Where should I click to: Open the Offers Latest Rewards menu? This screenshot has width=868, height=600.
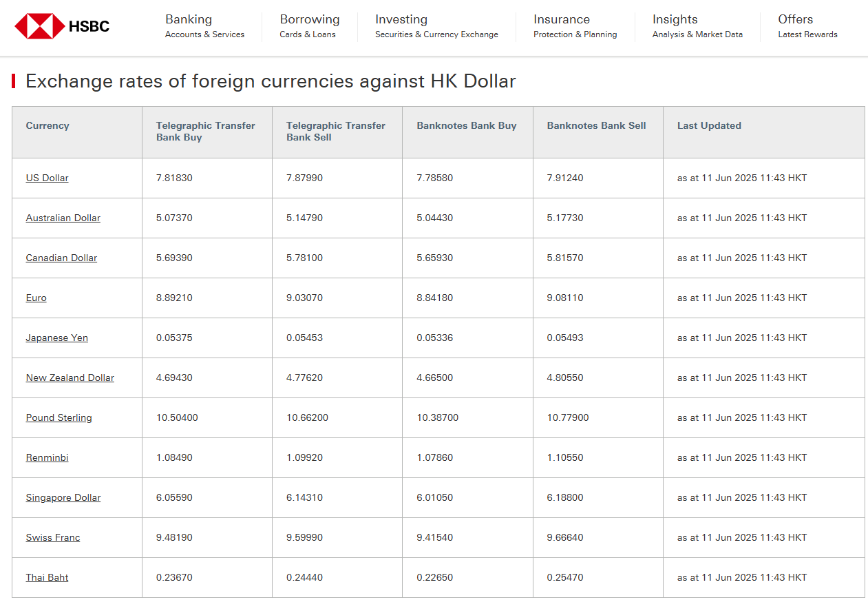point(807,26)
